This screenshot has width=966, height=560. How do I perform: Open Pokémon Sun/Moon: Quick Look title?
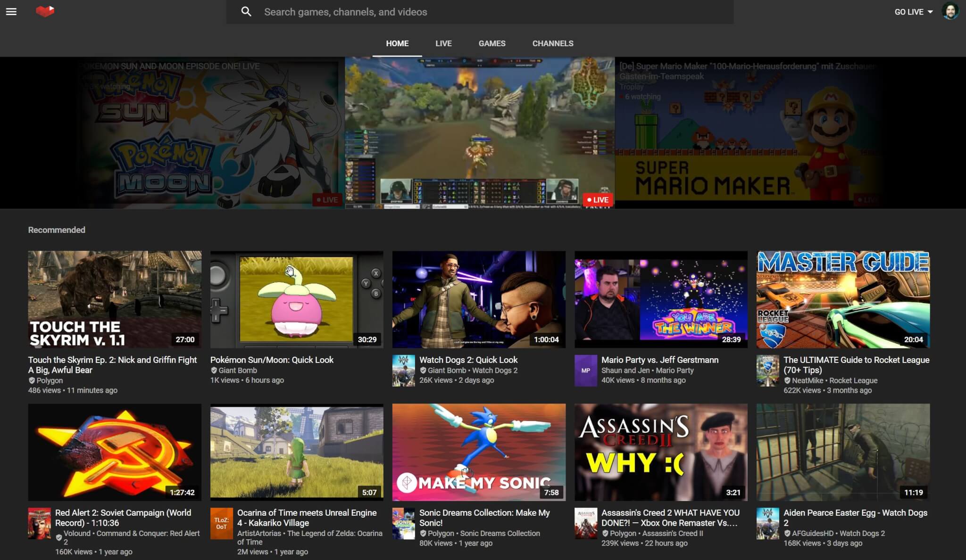(272, 360)
